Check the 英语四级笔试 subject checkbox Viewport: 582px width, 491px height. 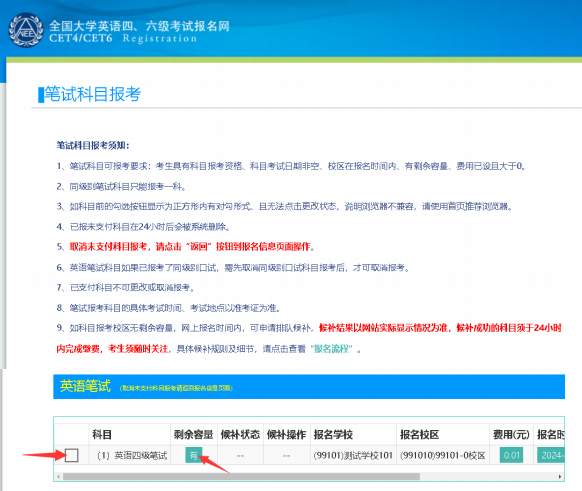[71, 455]
